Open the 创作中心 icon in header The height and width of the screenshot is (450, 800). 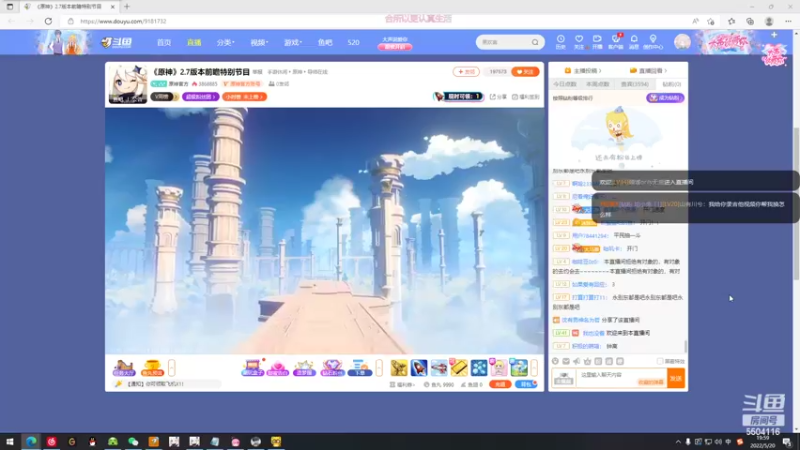tap(653, 42)
